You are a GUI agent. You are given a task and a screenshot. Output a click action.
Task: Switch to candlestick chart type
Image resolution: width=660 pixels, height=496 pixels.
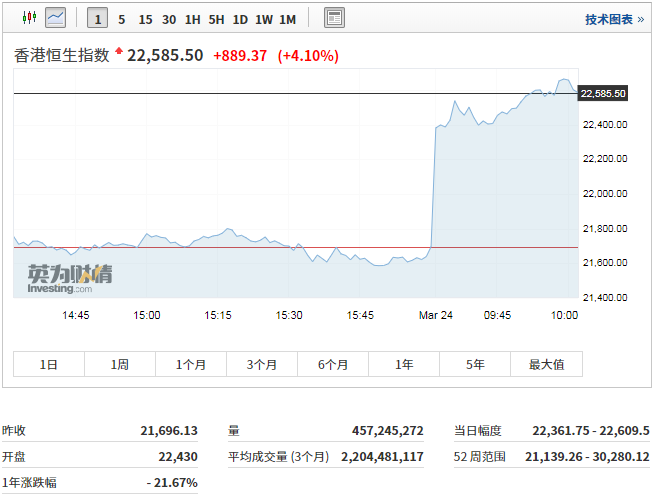click(28, 18)
